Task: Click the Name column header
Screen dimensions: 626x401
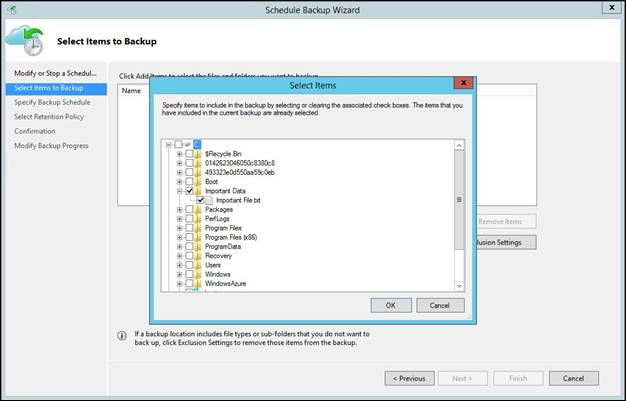Action: tap(131, 91)
